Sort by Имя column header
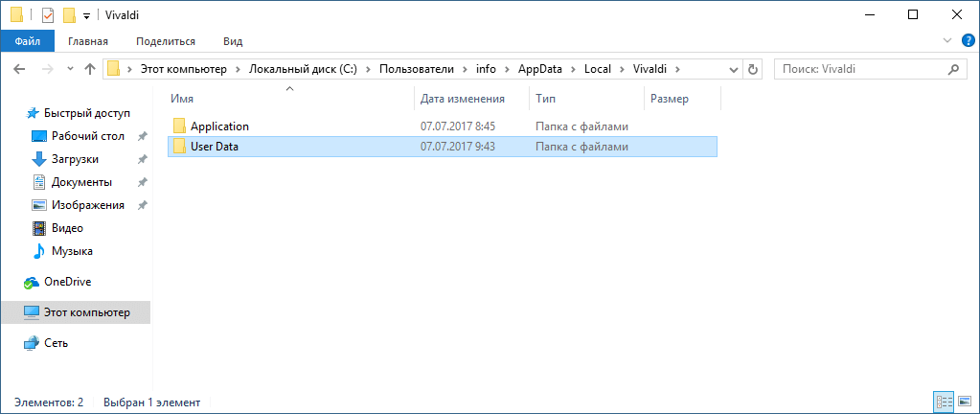Image resolution: width=980 pixels, height=414 pixels. pos(291,99)
